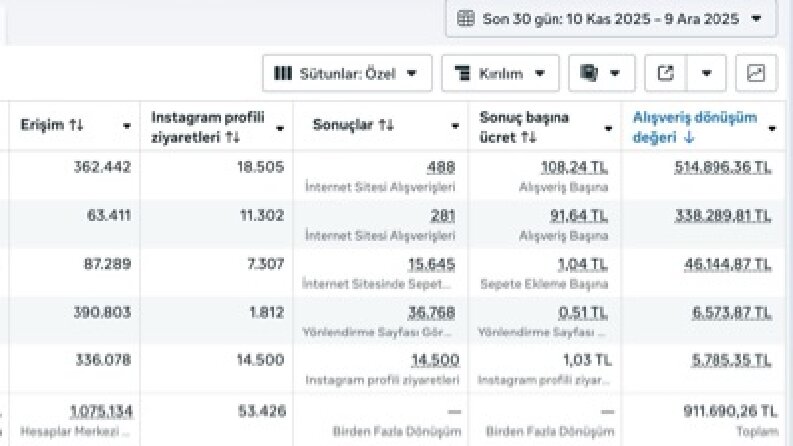The image size is (793, 446).
Task: Click the 15.645 results value
Action: pos(432,264)
